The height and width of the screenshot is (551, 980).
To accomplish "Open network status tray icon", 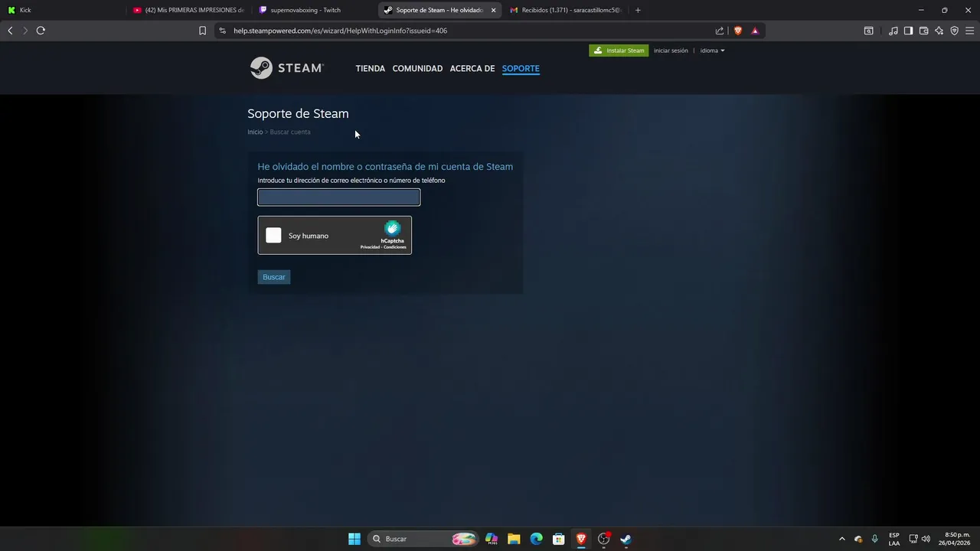I will 913,539.
